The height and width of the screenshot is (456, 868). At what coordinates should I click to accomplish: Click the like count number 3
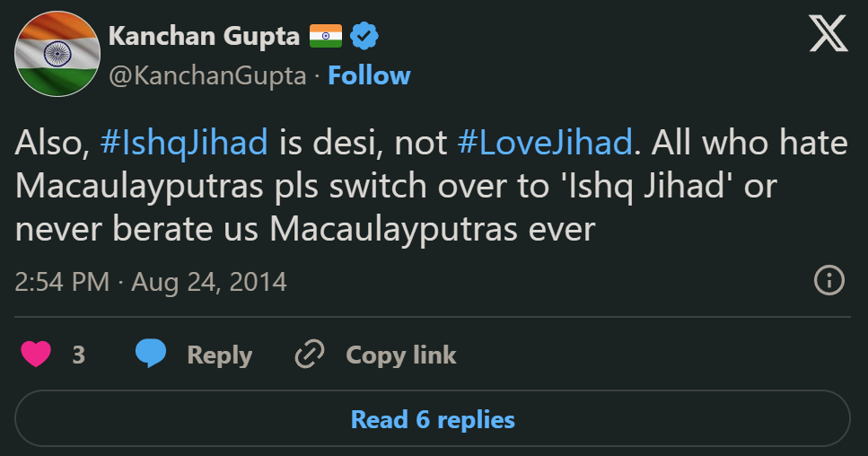pyautogui.click(x=79, y=355)
